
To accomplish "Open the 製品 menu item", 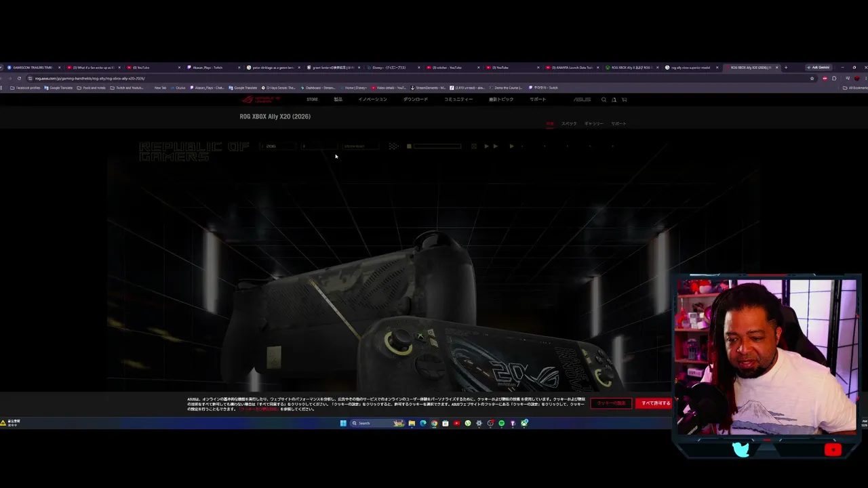I will [338, 100].
